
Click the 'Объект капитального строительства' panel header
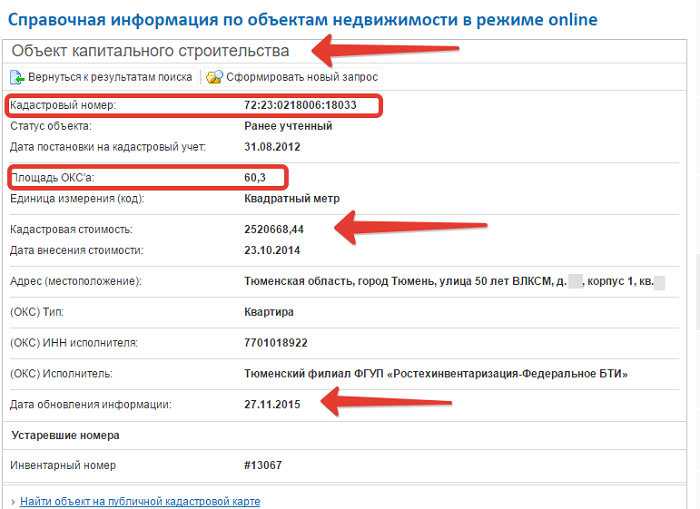(150, 50)
